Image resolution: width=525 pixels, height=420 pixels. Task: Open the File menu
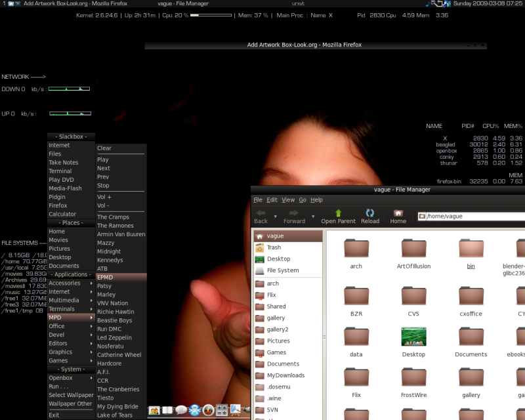click(x=258, y=200)
